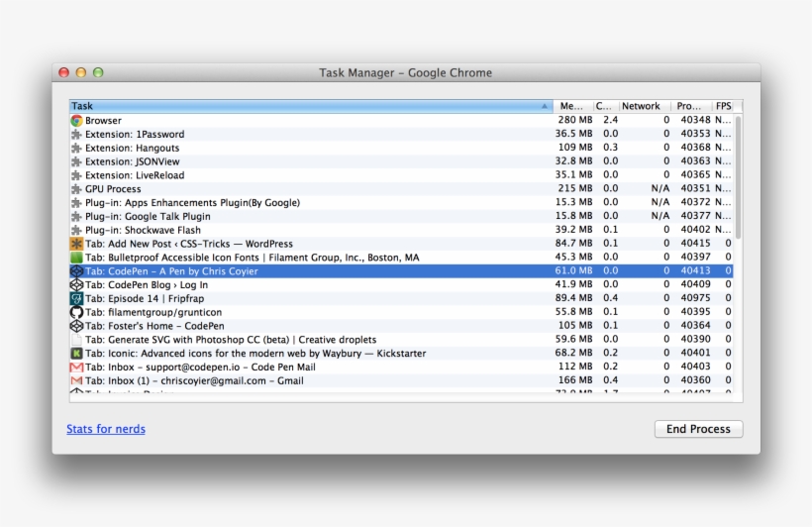
Task: Click the puzzle icon for Extension: LiveReload
Action: coord(76,175)
